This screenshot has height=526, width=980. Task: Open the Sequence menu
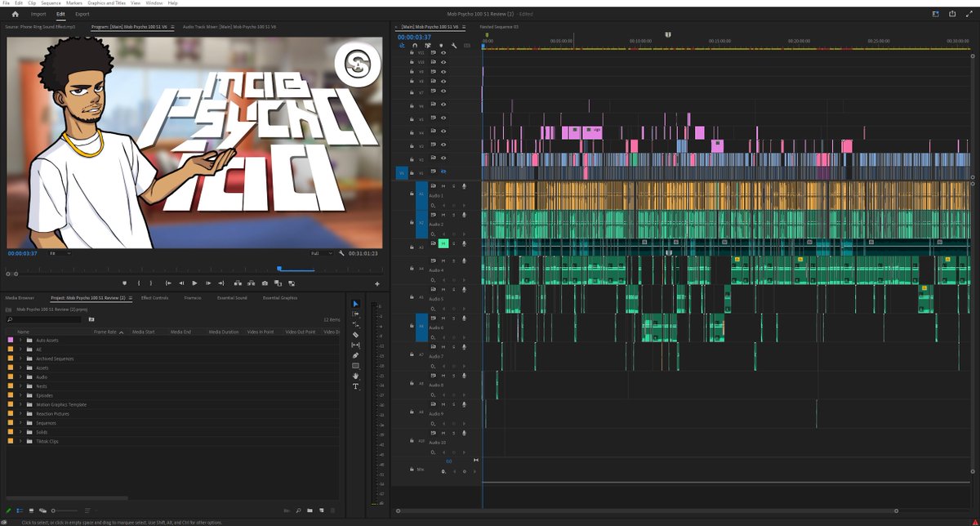51,3
